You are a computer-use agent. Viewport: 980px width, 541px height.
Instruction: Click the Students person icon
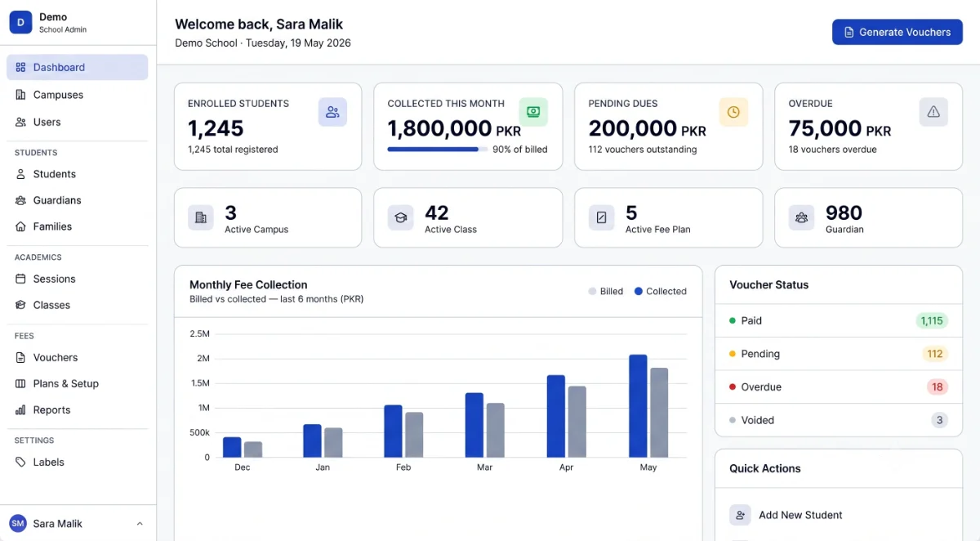20,174
